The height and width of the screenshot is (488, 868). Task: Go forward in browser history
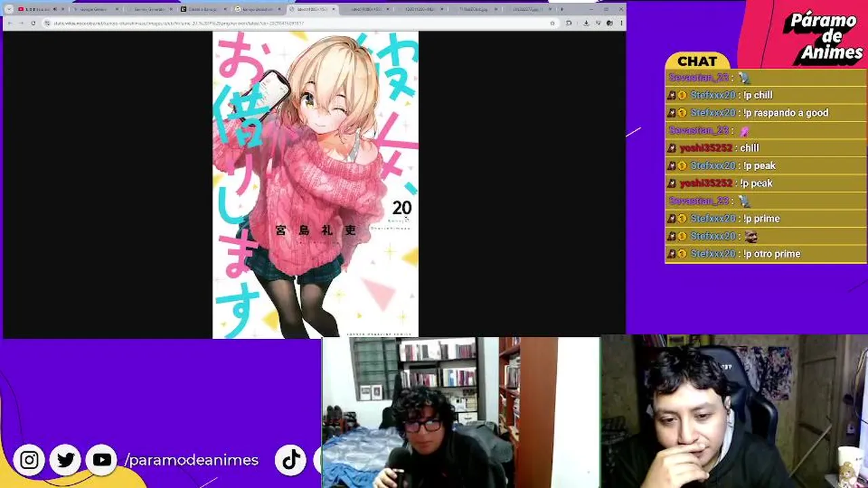(21, 23)
